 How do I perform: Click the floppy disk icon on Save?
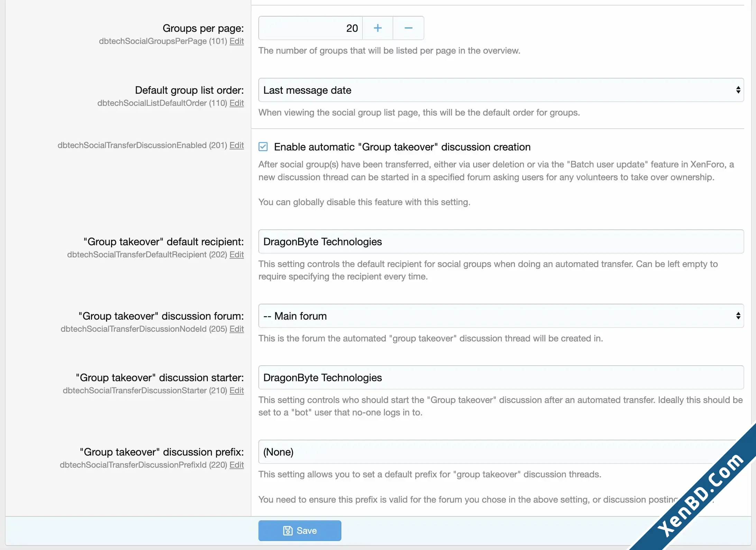[288, 530]
